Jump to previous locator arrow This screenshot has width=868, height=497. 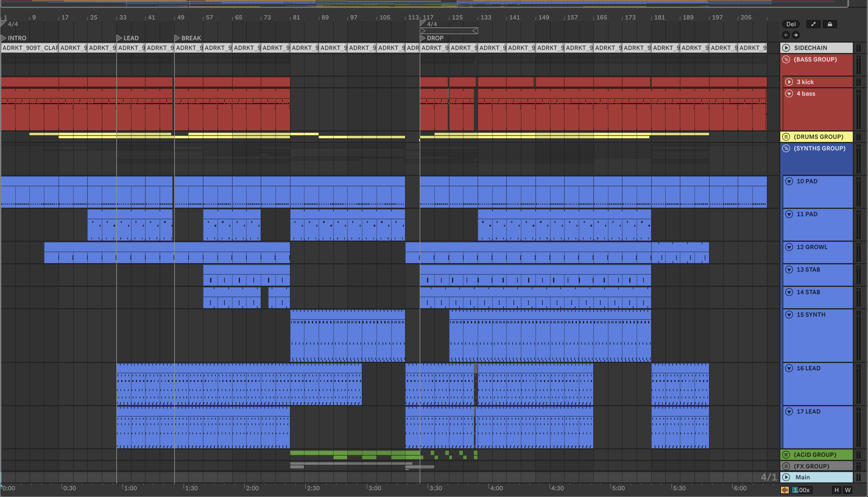click(x=786, y=35)
